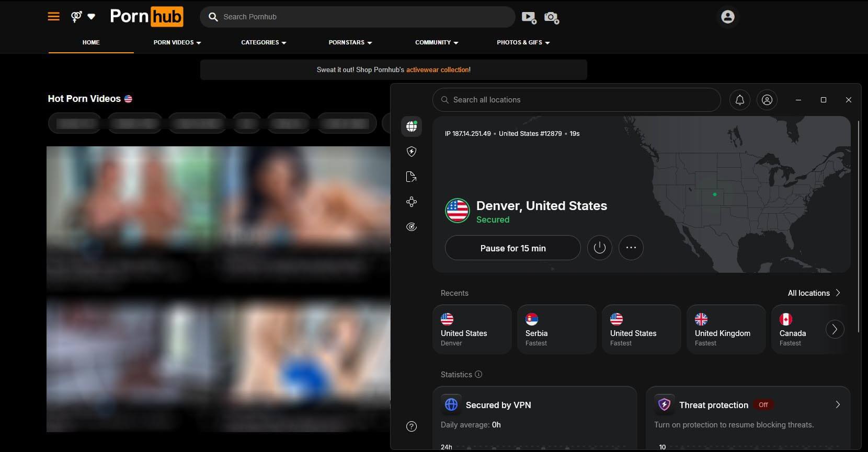Screen dimensions: 868x452
Task: Connect to recent United States Fastest location
Action: click(x=642, y=330)
